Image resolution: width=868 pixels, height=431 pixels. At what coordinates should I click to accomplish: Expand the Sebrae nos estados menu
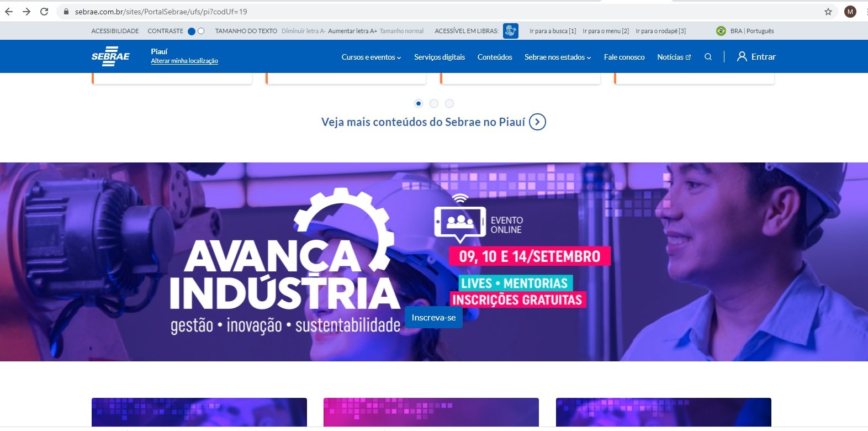click(558, 57)
